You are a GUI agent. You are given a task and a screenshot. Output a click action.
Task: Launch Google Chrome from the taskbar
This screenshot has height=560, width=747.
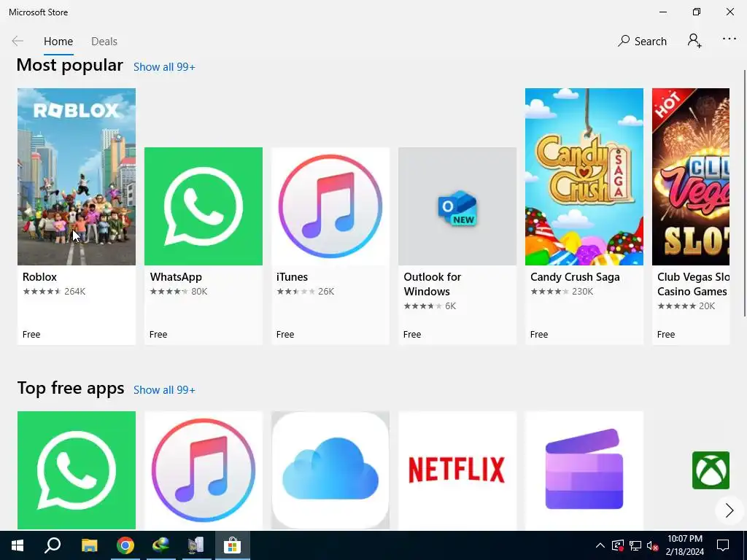pyautogui.click(x=125, y=545)
